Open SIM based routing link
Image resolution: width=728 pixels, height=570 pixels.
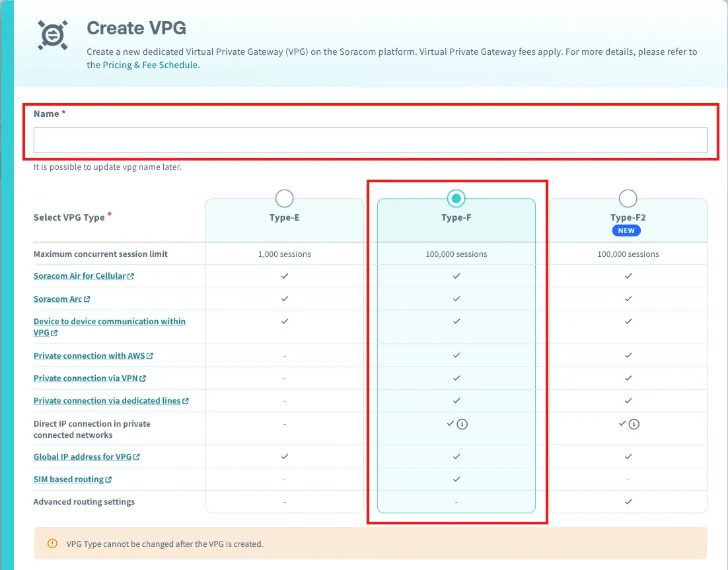click(73, 480)
